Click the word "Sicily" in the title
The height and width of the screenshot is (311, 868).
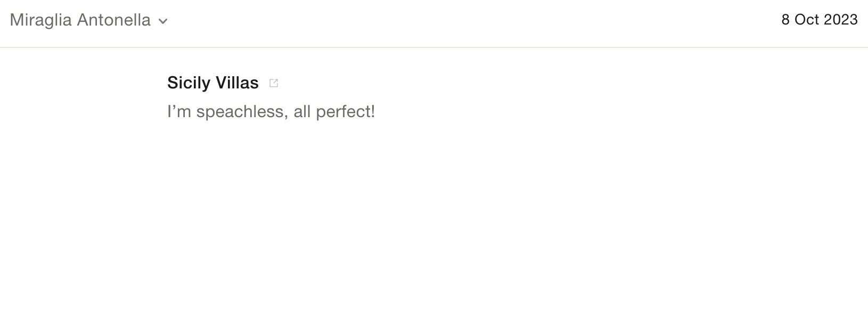coord(189,83)
